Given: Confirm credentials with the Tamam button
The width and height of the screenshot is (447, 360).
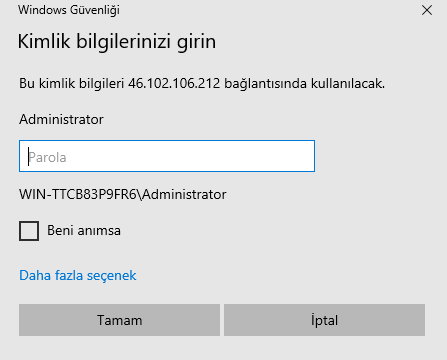Looking at the screenshot, I should (x=119, y=320).
